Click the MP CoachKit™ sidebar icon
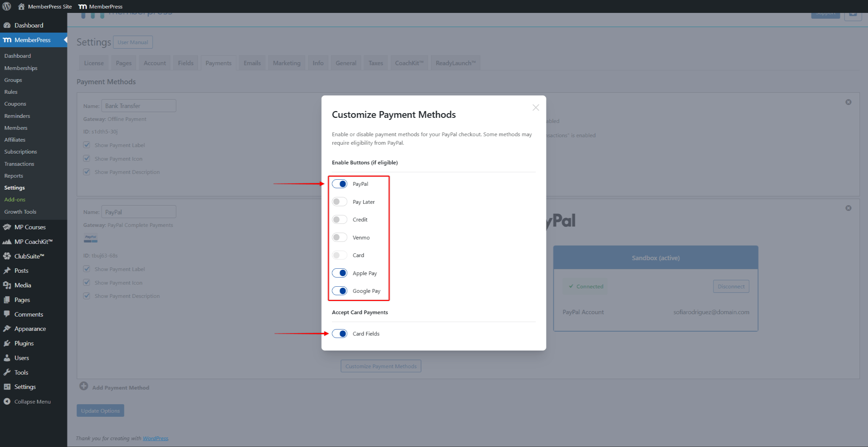 7,242
